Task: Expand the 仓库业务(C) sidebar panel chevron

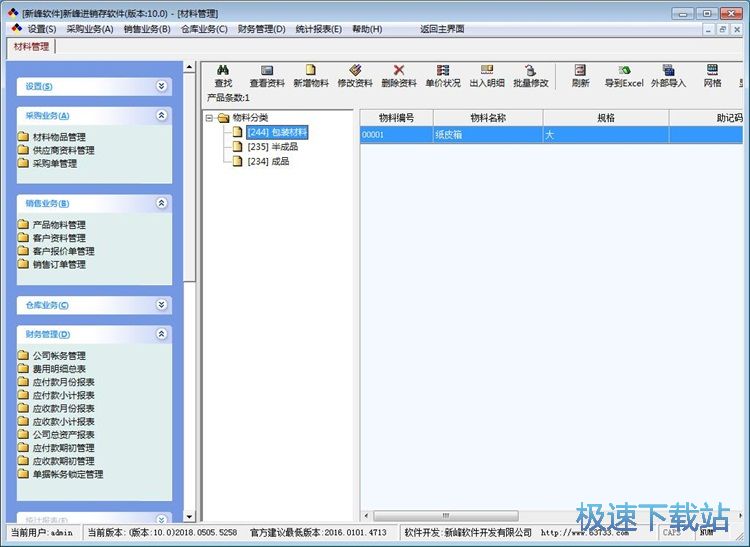Action: point(162,305)
